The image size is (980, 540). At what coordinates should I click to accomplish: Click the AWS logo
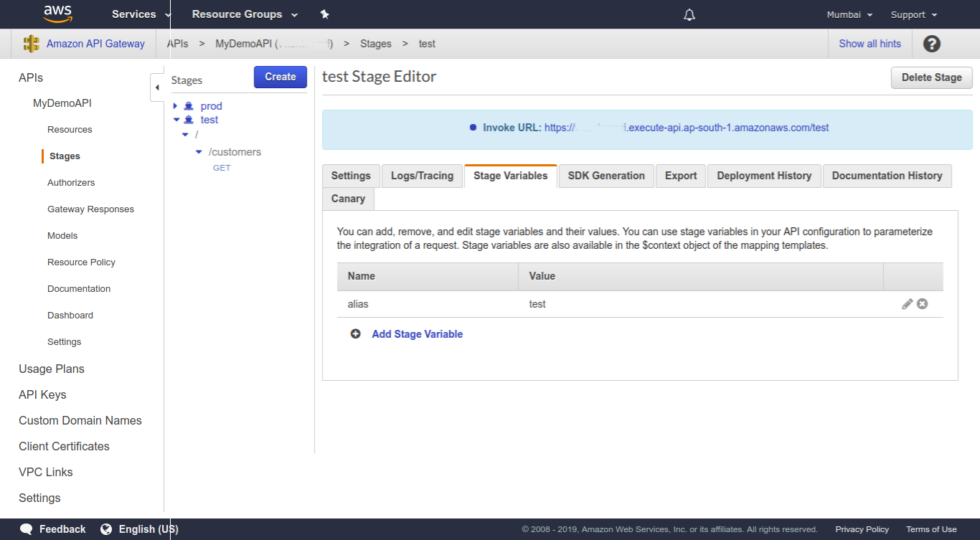pos(58,13)
